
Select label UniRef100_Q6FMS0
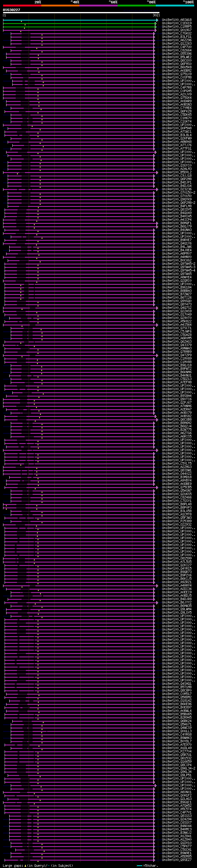(x=177, y=64)
